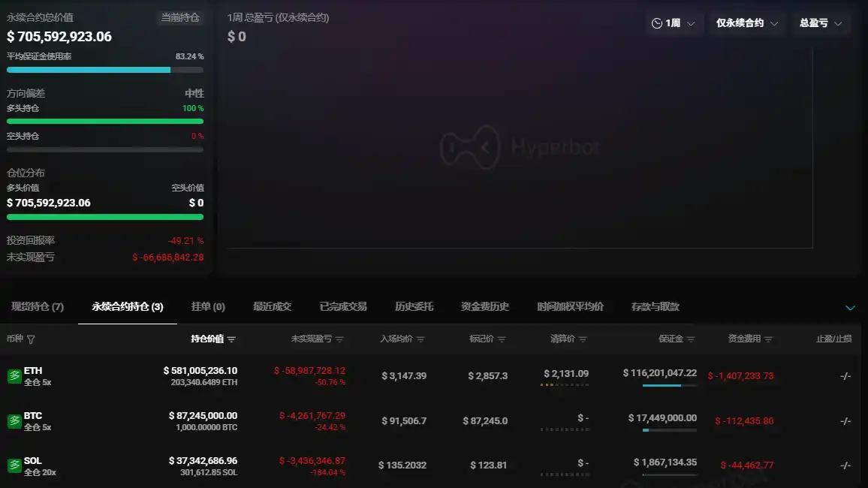
Task: Sort by the 标记价 column icon
Action: coord(502,339)
